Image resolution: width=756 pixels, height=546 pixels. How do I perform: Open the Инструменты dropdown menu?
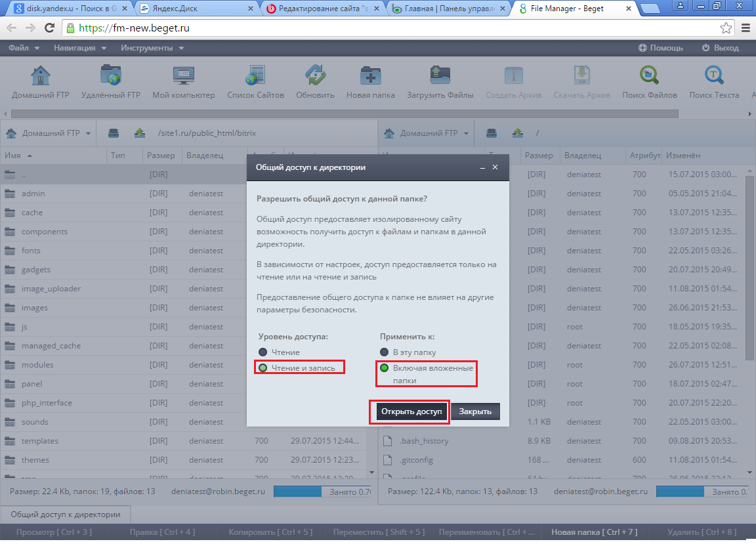[x=152, y=48]
